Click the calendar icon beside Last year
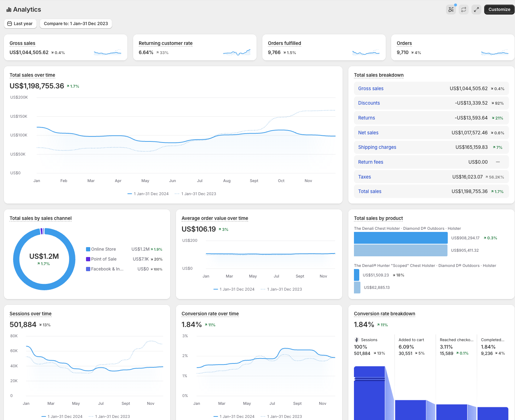This screenshot has width=515, height=420. [x=10, y=24]
